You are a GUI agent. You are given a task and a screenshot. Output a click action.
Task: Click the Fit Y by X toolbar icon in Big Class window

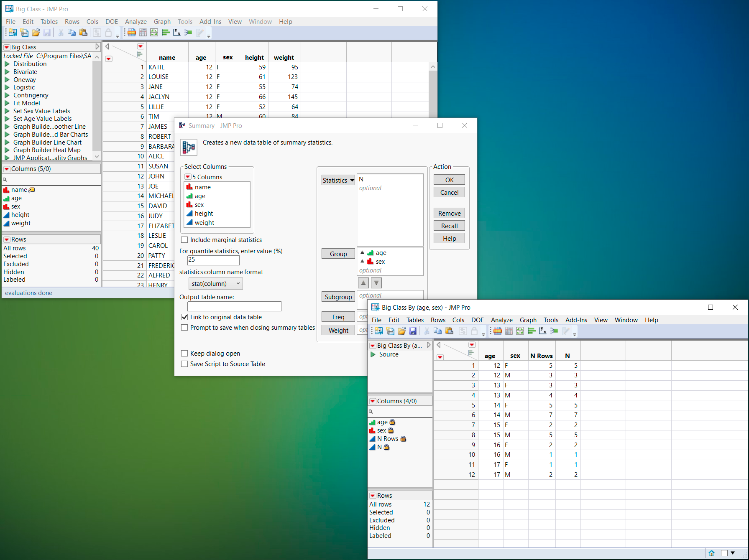177,33
